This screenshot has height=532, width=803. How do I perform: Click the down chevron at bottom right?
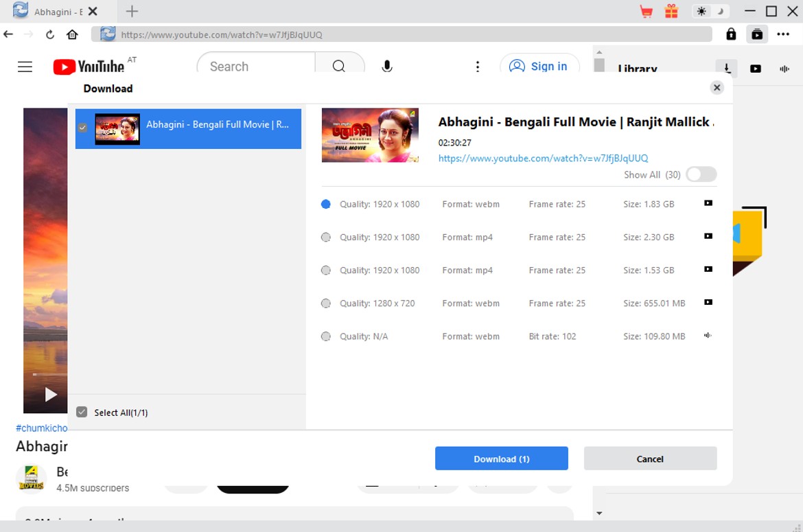click(599, 512)
